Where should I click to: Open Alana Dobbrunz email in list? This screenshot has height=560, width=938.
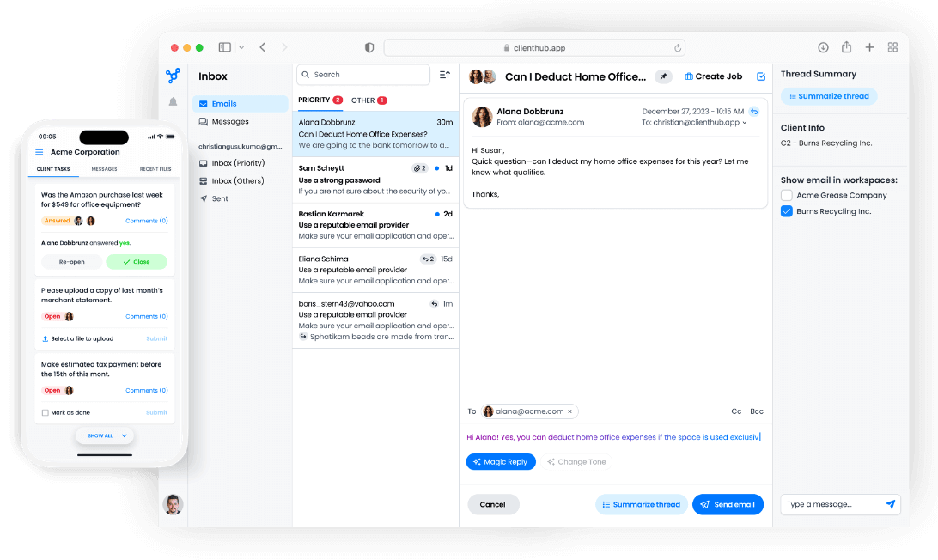375,134
